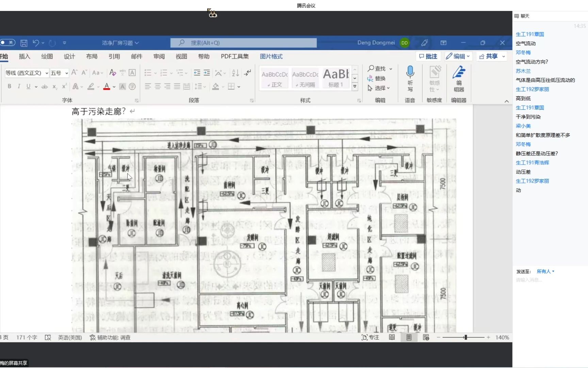Toggle show paragraph marks
The width and height of the screenshot is (588, 368).
(248, 73)
